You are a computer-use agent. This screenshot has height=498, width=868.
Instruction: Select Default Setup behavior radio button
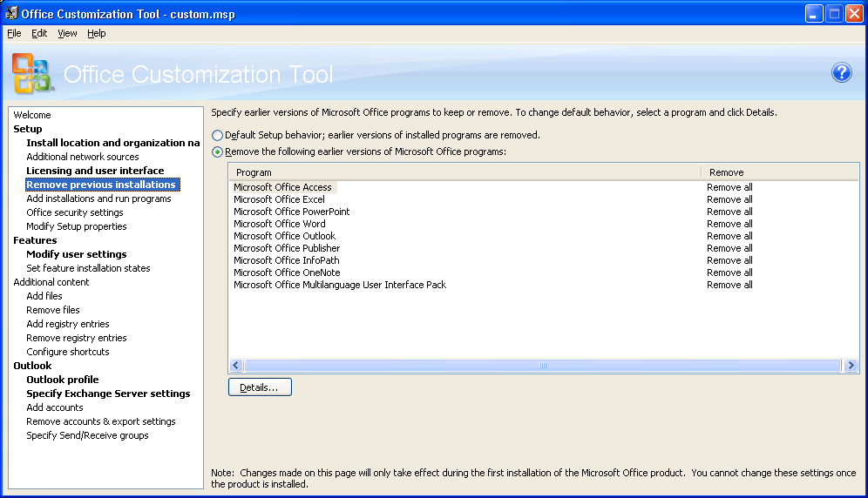coord(218,135)
